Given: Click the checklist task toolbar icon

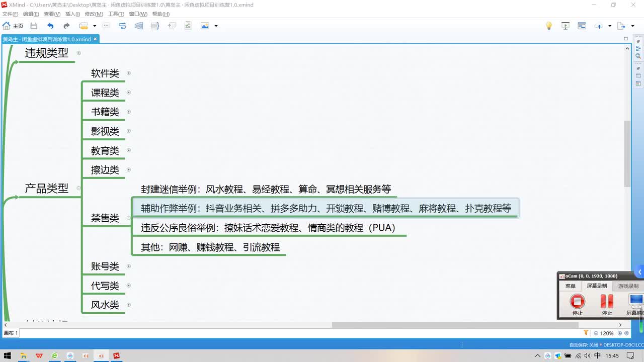Looking at the screenshot, I should tap(188, 26).
